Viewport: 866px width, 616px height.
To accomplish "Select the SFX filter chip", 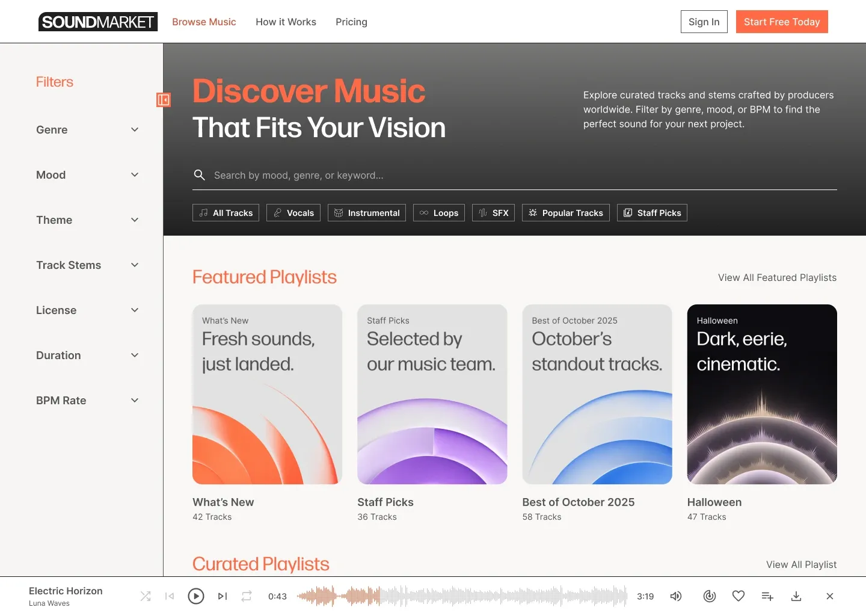I will pyautogui.click(x=493, y=213).
